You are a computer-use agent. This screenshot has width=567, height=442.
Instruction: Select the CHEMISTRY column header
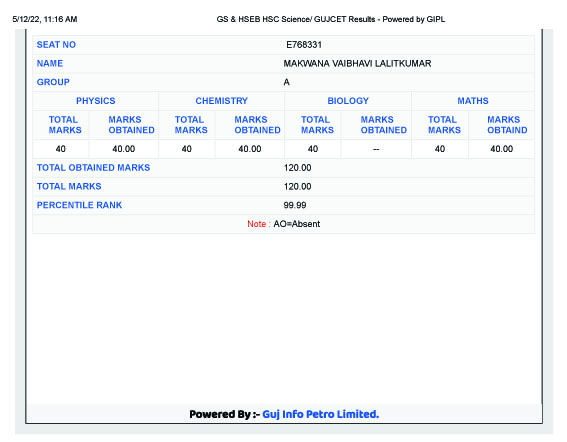[221, 101]
